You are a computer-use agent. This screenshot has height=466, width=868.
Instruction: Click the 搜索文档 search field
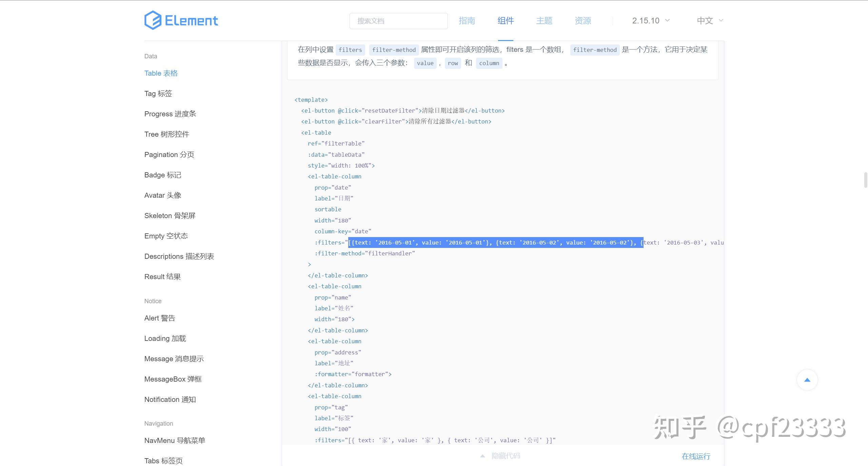point(398,21)
